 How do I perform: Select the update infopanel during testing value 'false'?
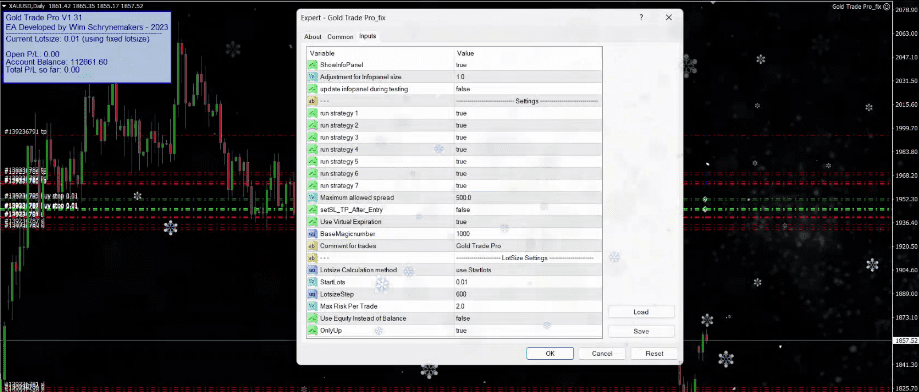pyautogui.click(x=462, y=89)
